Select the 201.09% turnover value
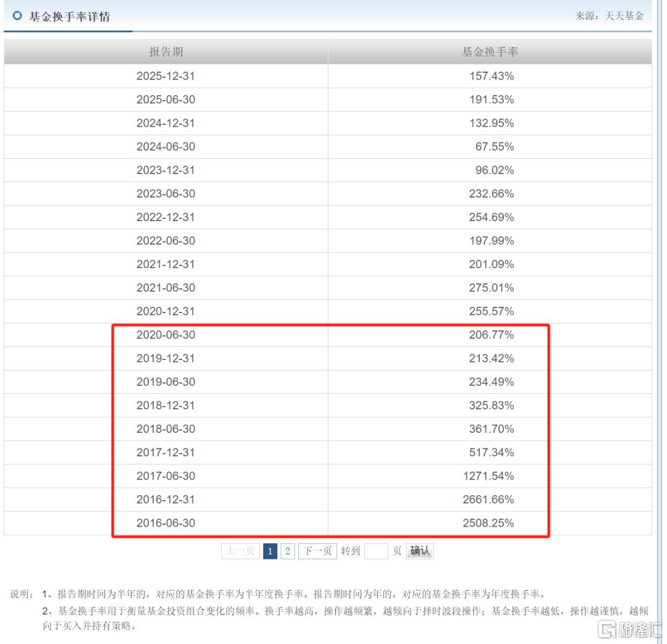 [x=492, y=264]
